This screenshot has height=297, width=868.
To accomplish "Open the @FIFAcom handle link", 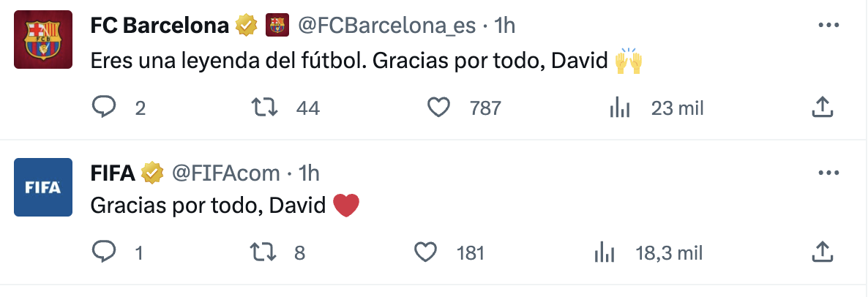I will click(x=225, y=173).
